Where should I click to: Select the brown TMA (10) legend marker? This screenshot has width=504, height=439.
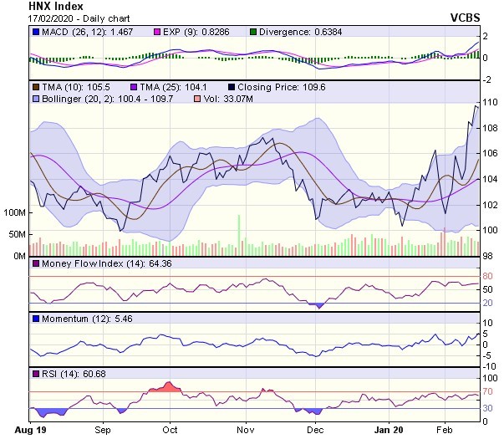tap(35, 87)
